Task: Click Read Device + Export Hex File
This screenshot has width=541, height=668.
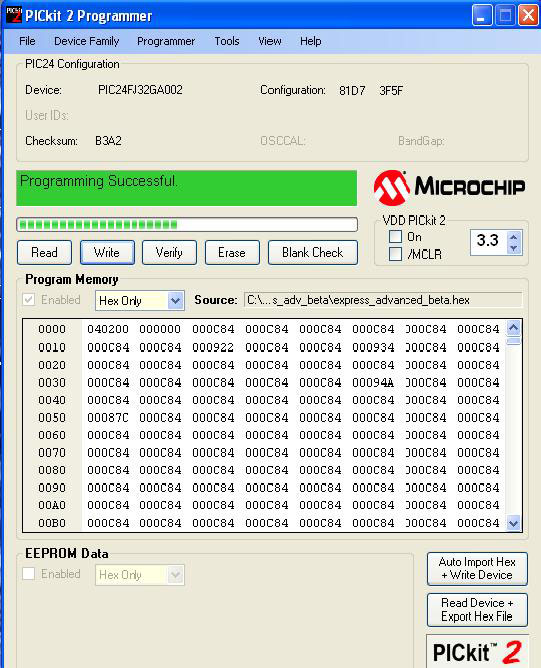Action: (477, 610)
